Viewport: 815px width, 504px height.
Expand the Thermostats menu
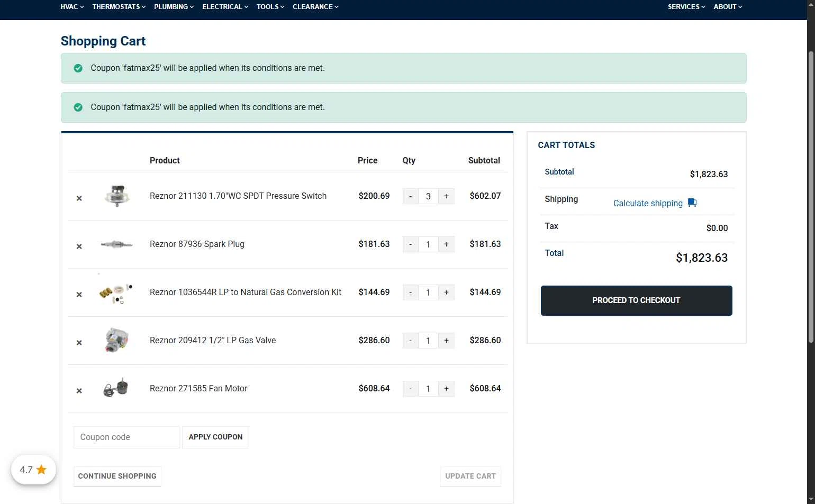click(119, 7)
